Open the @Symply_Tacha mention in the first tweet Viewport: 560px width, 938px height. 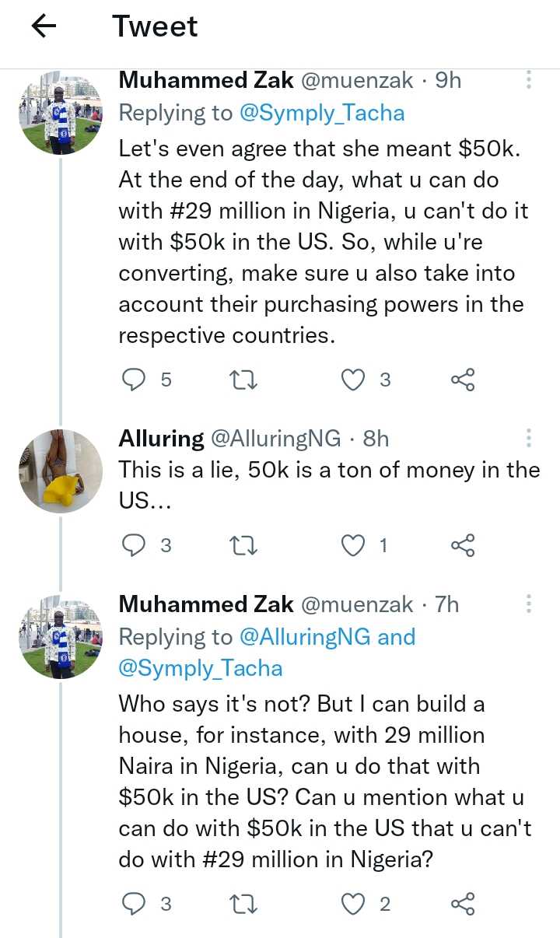[x=322, y=114]
